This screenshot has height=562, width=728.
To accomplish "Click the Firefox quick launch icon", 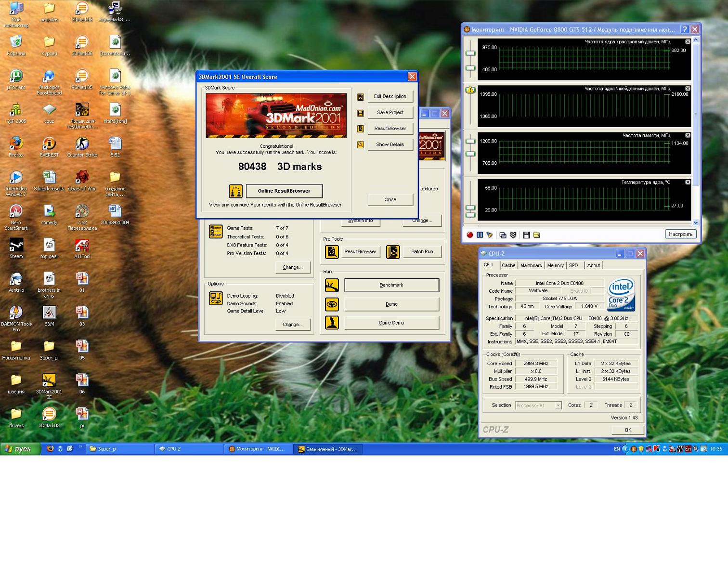I will [50, 449].
